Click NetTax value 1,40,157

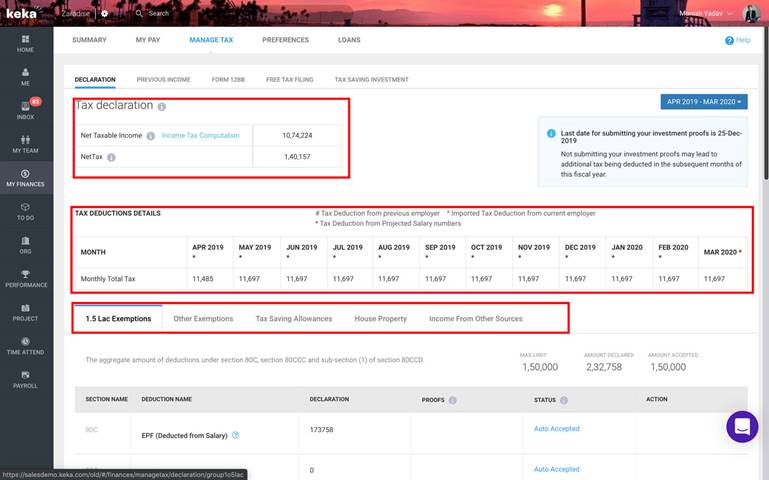[297, 157]
